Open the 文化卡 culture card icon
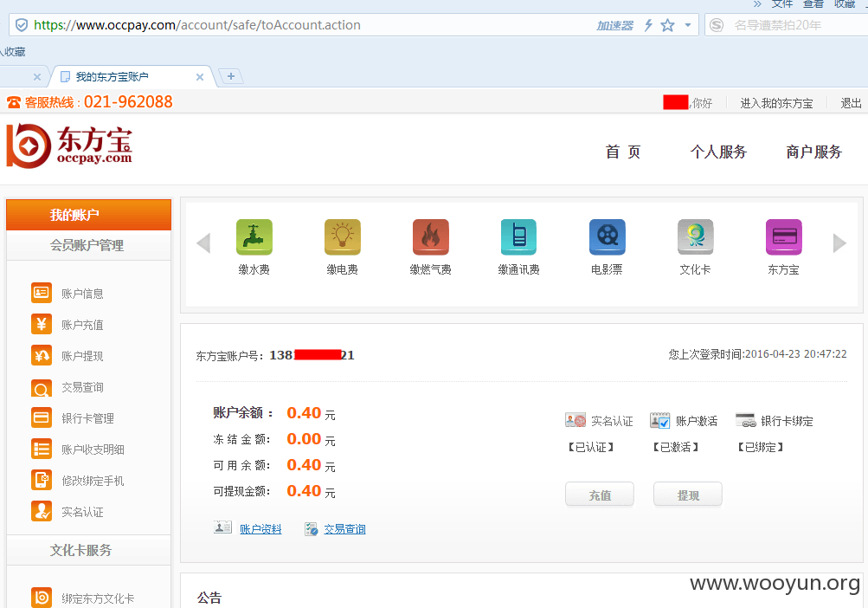Viewport: 868px width, 608px height. click(695, 237)
